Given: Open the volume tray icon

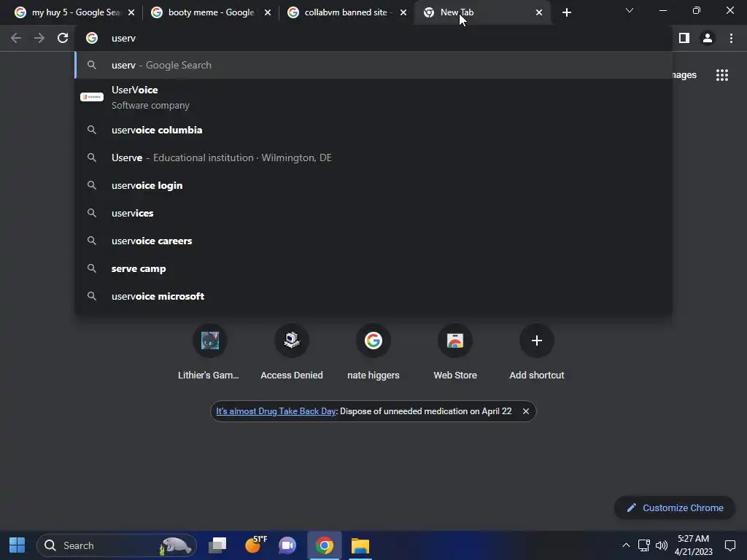Looking at the screenshot, I should point(661,545).
